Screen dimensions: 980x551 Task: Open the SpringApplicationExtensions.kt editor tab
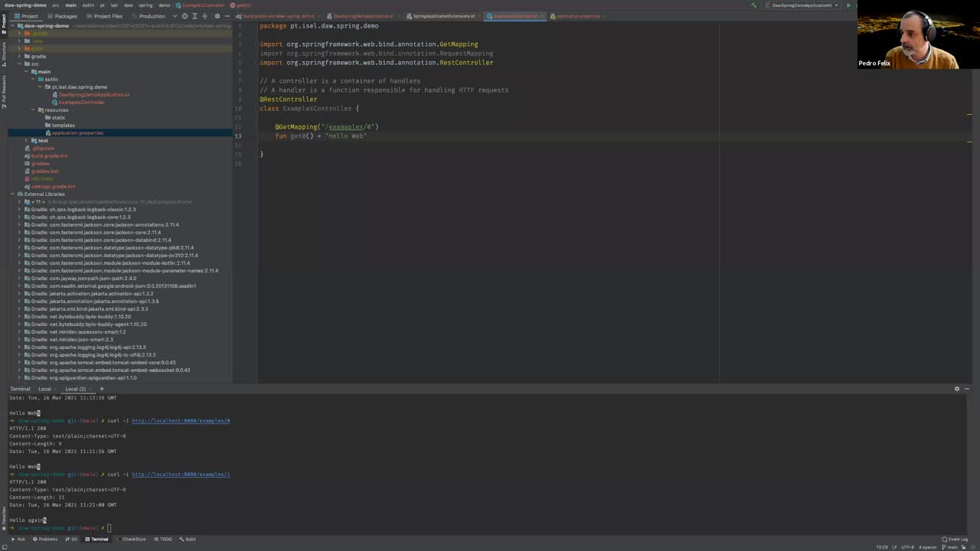click(x=443, y=16)
